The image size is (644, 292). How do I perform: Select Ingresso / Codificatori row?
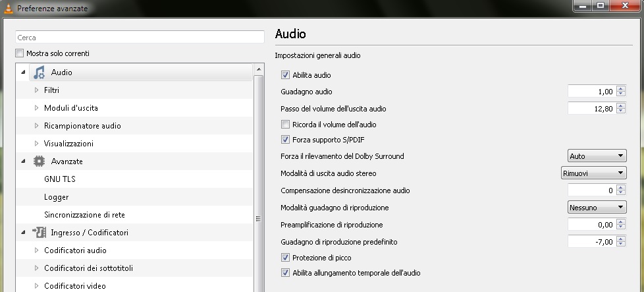135,233
